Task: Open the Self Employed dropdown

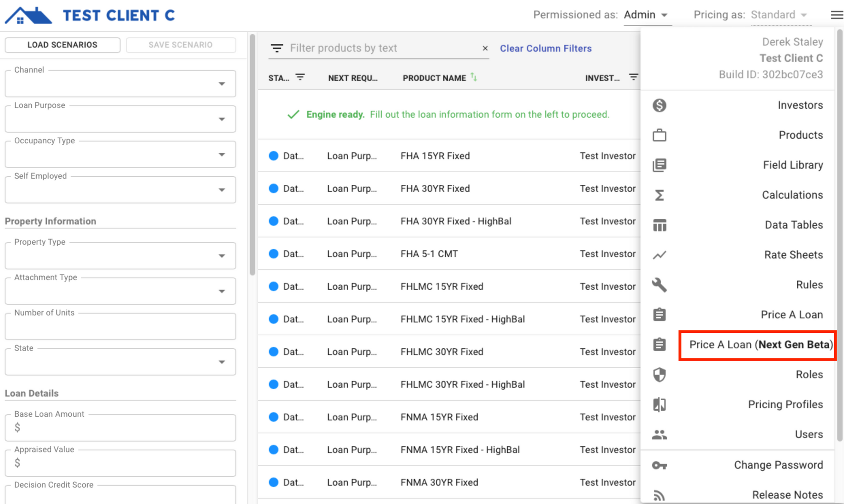Action: (x=120, y=190)
